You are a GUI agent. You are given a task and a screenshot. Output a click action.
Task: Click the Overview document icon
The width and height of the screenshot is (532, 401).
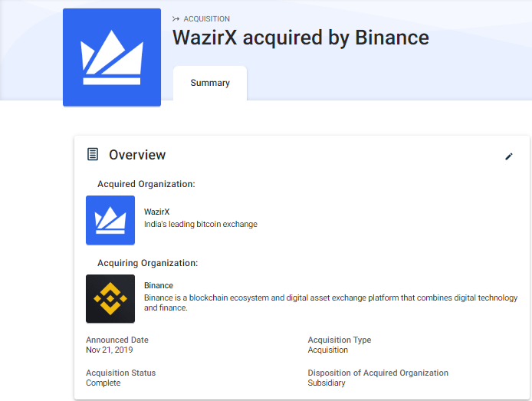click(93, 154)
